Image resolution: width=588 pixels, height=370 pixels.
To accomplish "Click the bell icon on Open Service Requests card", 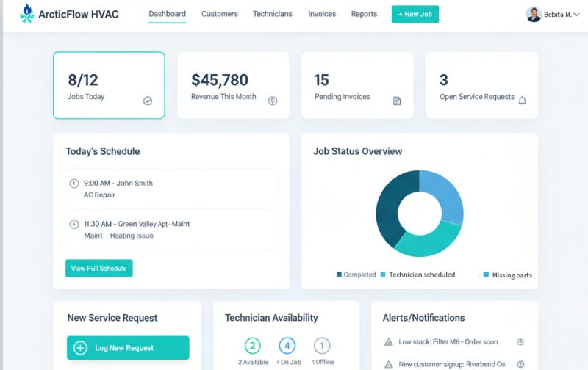I will pos(522,101).
